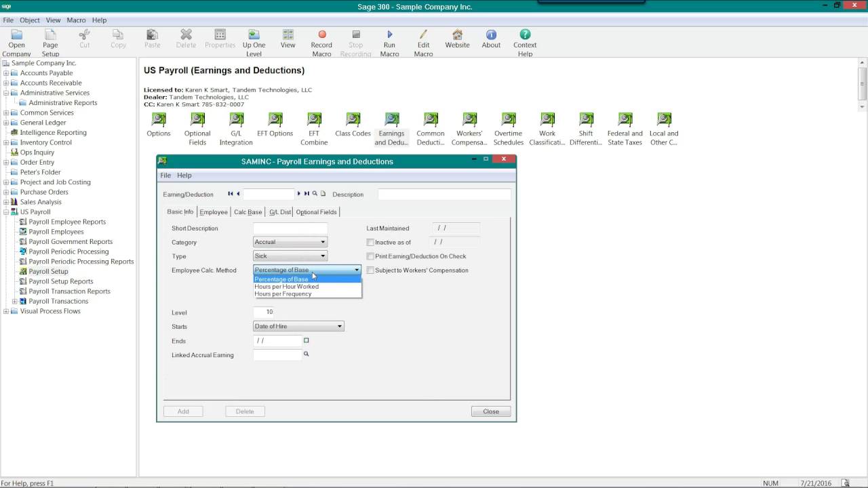This screenshot has width=868, height=488.
Task: Click the Linked Accrual Earning finder icon
Action: 306,354
